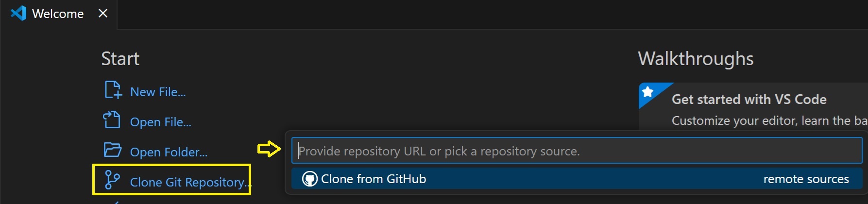The width and height of the screenshot is (868, 204).
Task: Click the blue star badge icon
Action: pyautogui.click(x=648, y=91)
